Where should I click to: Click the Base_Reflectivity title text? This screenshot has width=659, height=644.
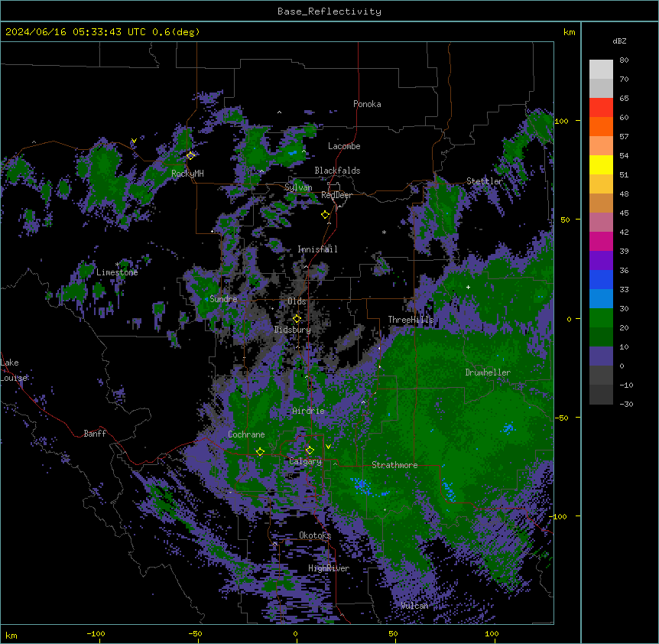(x=329, y=11)
